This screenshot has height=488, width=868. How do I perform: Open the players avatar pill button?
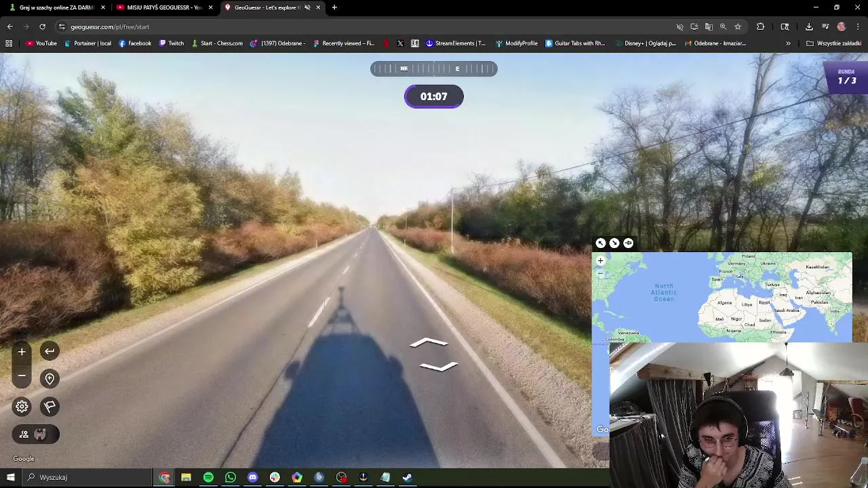pos(35,434)
